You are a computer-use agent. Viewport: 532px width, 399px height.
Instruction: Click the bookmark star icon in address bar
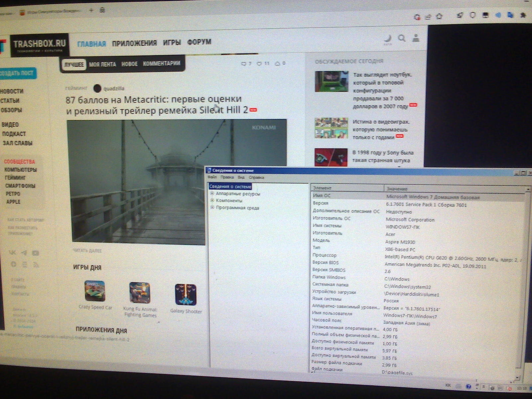(x=439, y=16)
